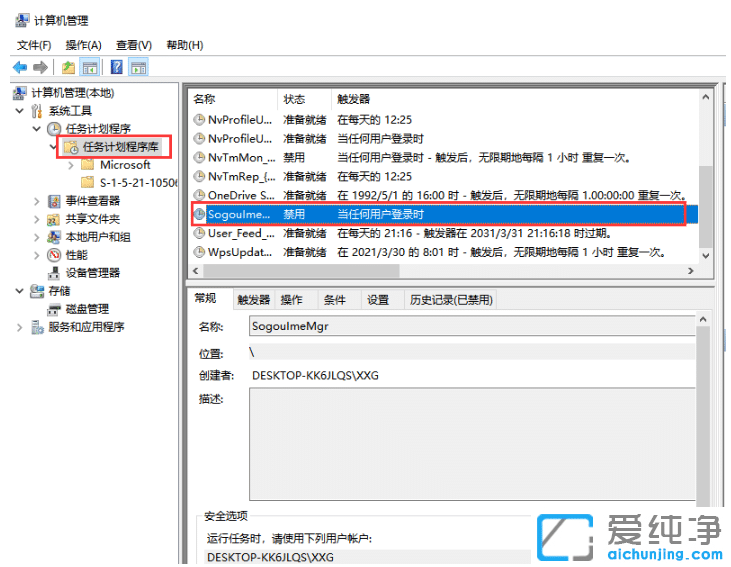Sort by the 名称 column header
Image resolution: width=731 pixels, height=567 pixels.
[x=233, y=99]
